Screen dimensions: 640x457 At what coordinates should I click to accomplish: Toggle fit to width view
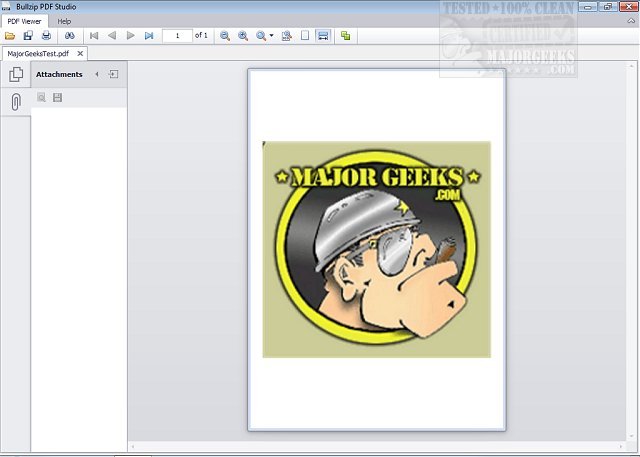(323, 36)
